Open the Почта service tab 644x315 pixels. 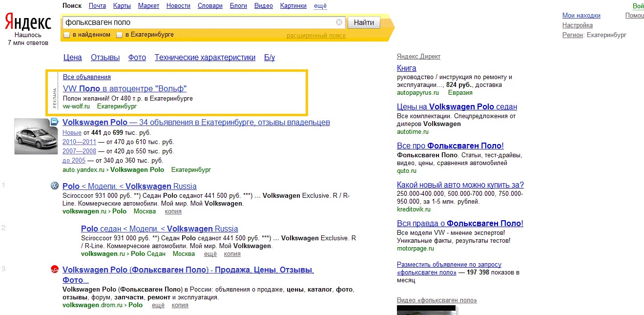pos(98,6)
